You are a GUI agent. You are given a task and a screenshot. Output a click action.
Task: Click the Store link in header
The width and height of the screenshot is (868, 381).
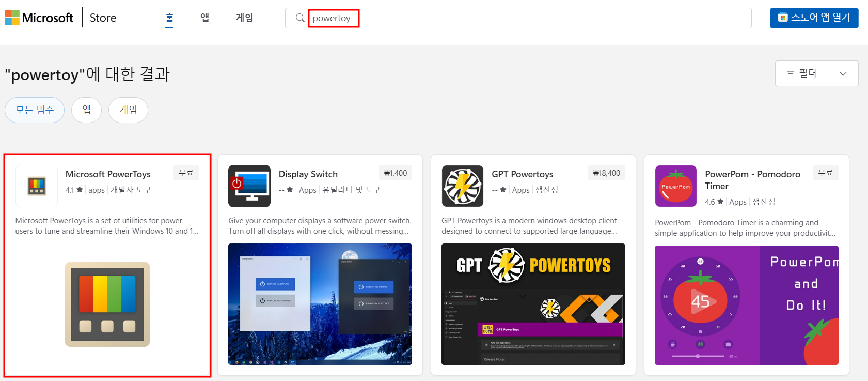[103, 18]
